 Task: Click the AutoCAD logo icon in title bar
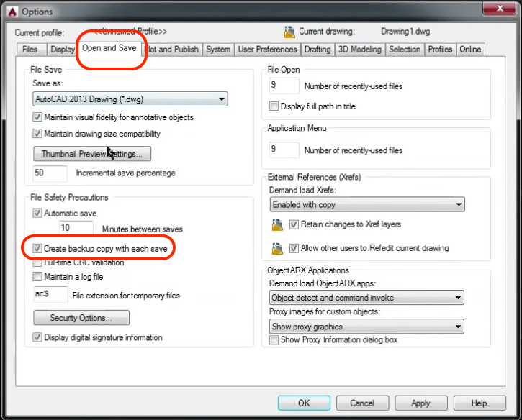(x=10, y=11)
